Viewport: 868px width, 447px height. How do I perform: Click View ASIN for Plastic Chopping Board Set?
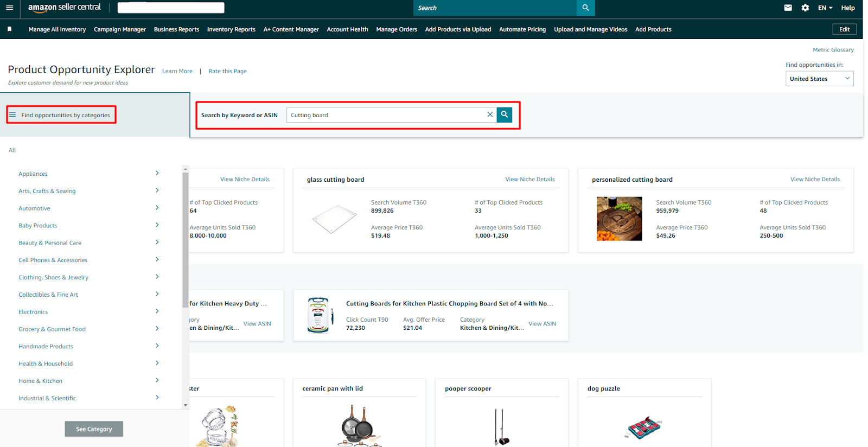(x=542, y=324)
